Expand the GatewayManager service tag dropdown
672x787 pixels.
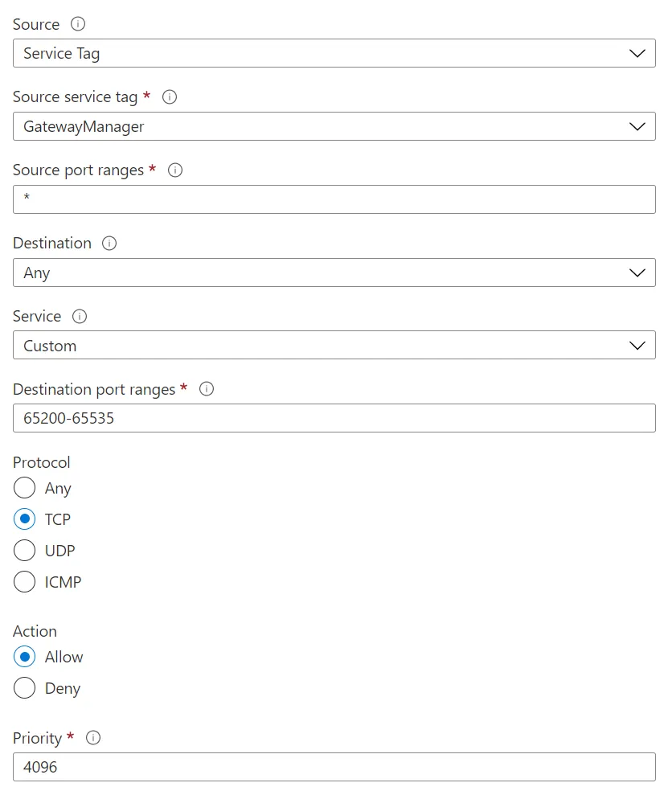tap(334, 126)
